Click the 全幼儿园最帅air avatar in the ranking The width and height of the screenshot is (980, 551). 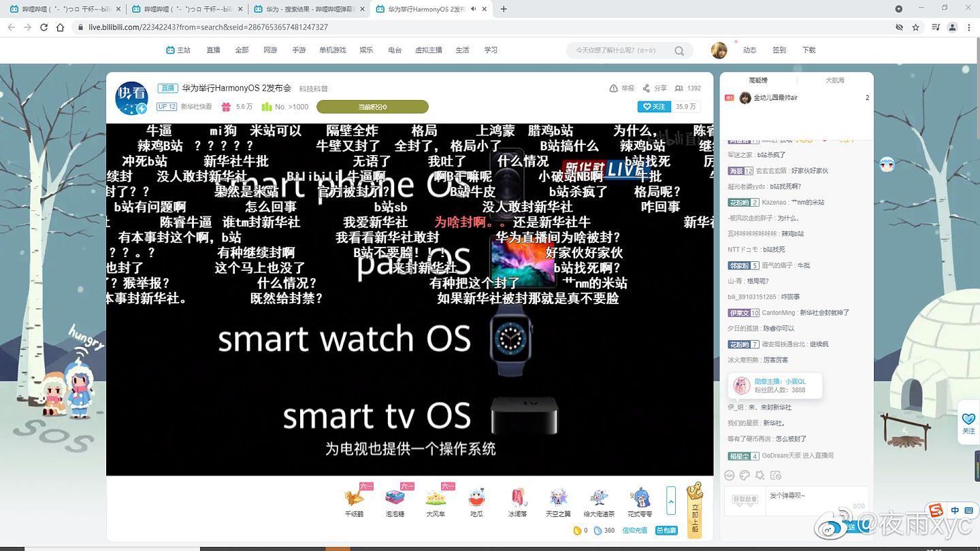click(x=745, y=97)
